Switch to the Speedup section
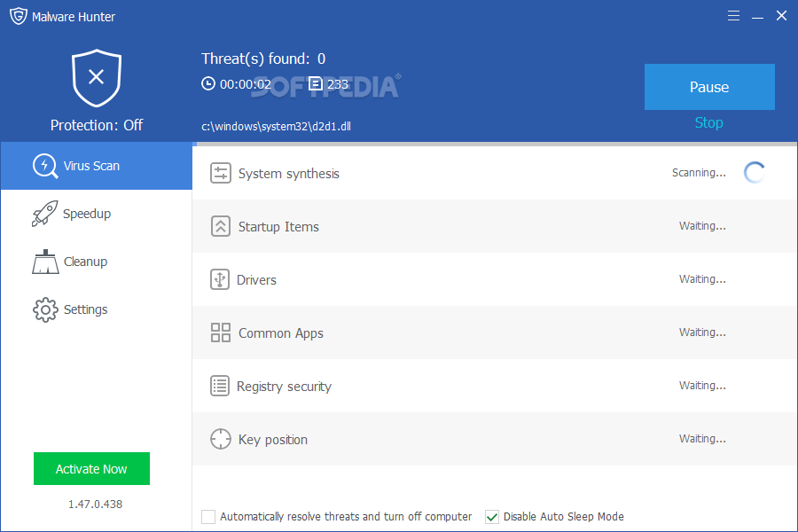 coord(97,214)
